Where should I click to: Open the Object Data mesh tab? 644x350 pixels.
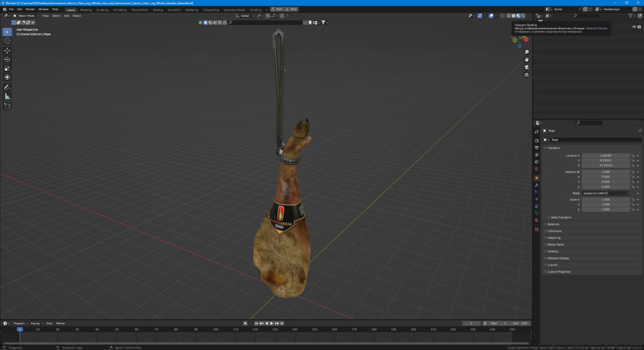point(537,213)
